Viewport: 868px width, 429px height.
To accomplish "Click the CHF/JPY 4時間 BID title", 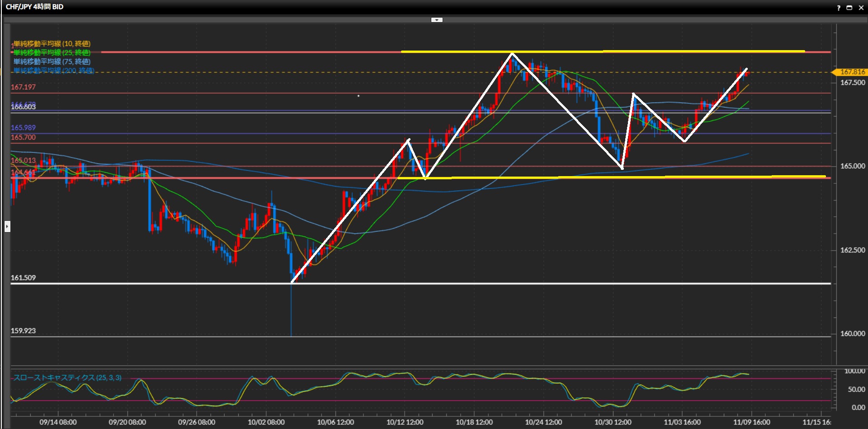I will (34, 7).
